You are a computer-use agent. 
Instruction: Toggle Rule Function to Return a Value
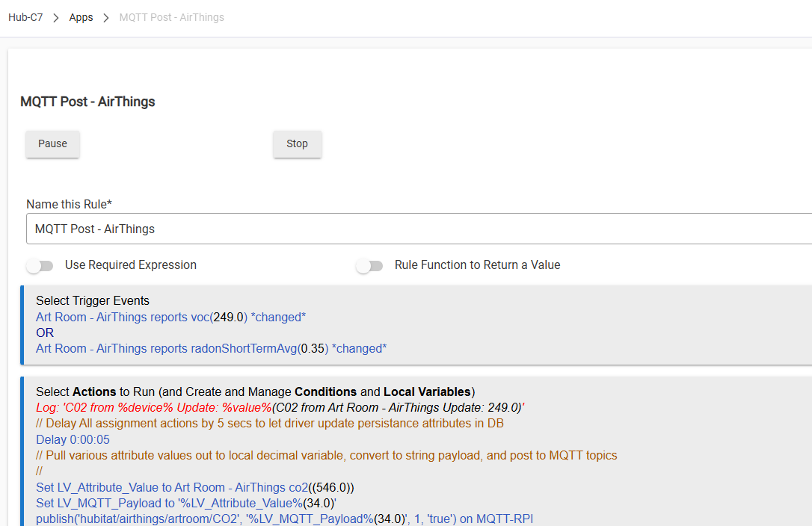[369, 265]
